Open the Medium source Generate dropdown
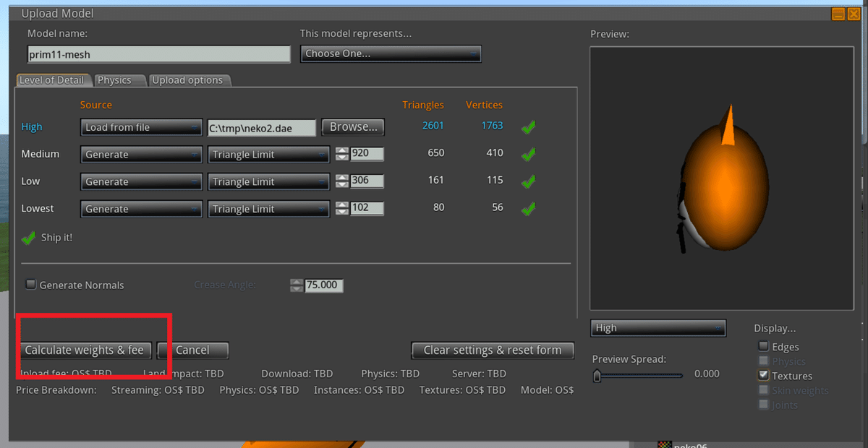This screenshot has height=448, width=868. pyautogui.click(x=141, y=155)
